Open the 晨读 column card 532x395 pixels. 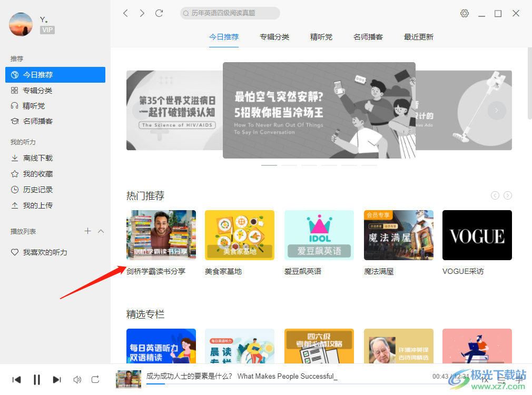[x=240, y=346]
